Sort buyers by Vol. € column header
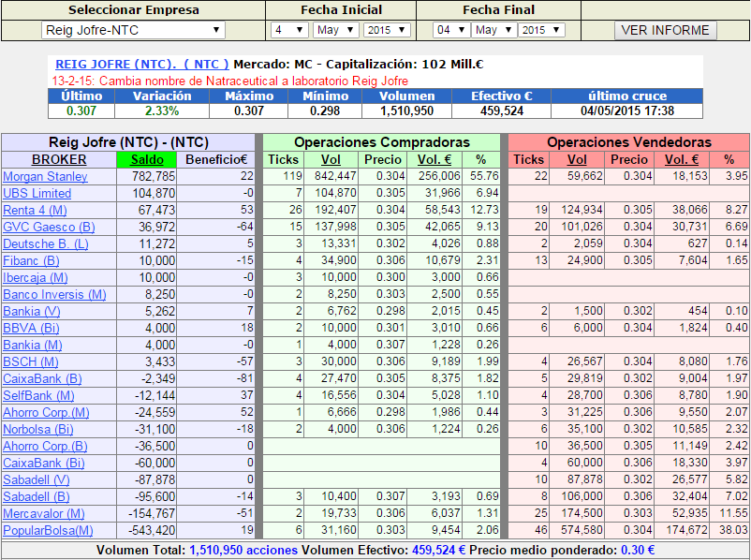 coord(434,159)
